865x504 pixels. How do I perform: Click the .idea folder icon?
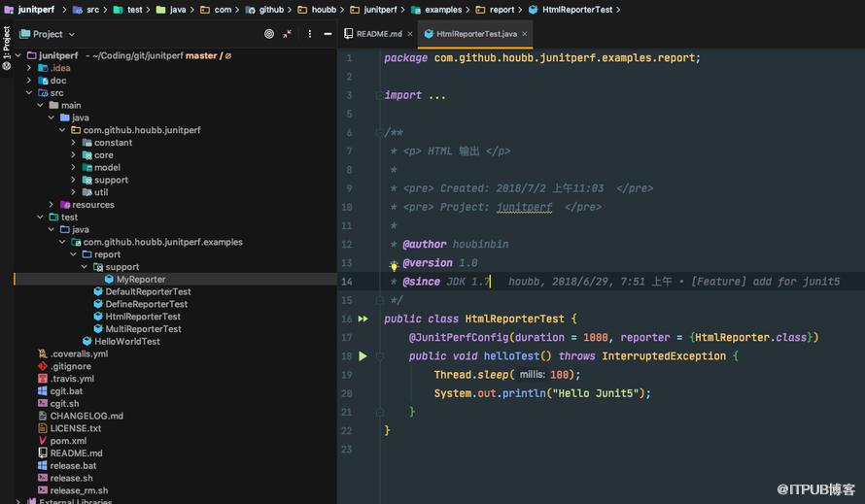(43, 68)
